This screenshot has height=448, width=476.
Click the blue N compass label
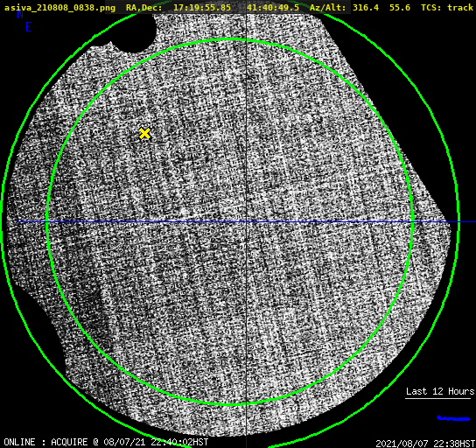20,14
